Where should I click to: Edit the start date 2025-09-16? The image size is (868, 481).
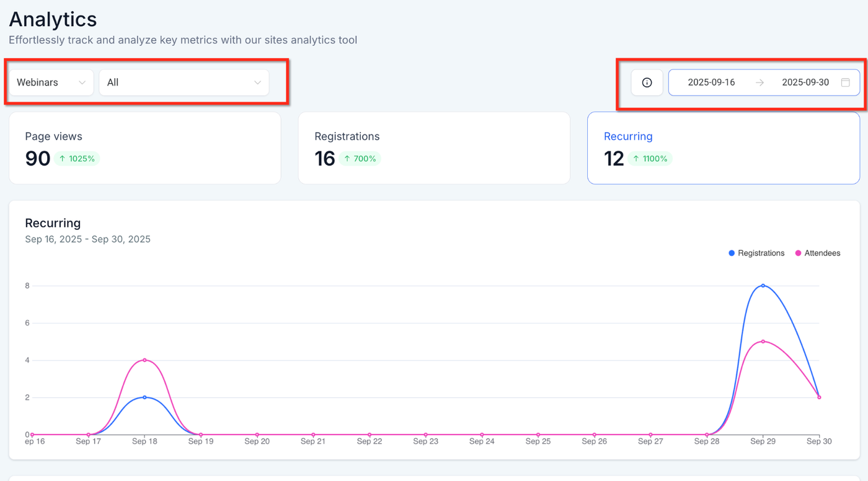711,82
